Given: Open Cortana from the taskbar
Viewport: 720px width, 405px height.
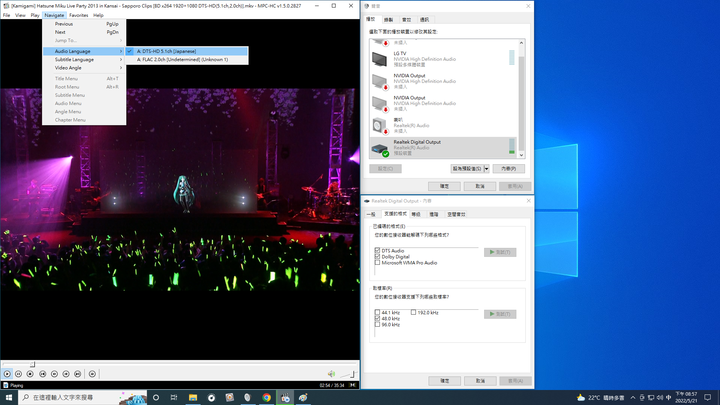Looking at the screenshot, I should [156, 397].
